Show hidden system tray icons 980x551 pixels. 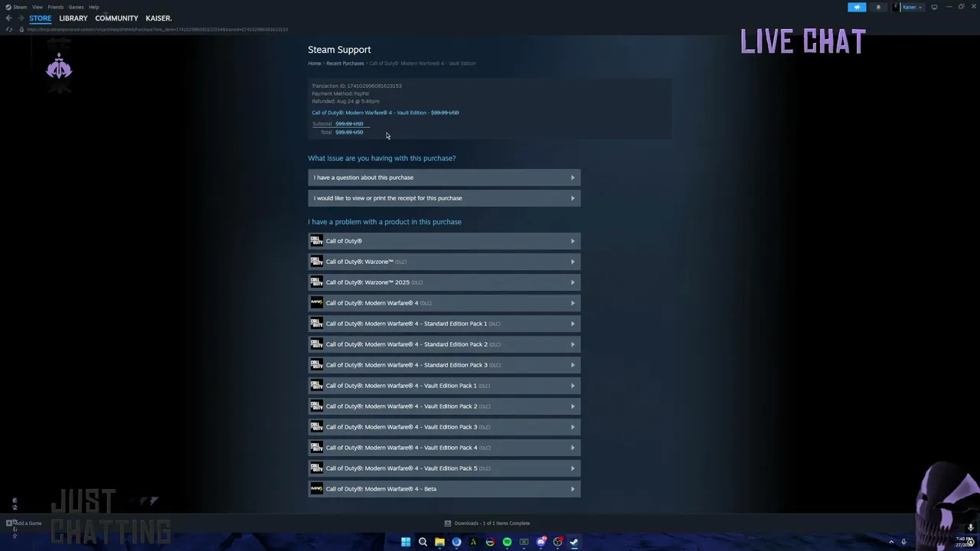point(891,542)
